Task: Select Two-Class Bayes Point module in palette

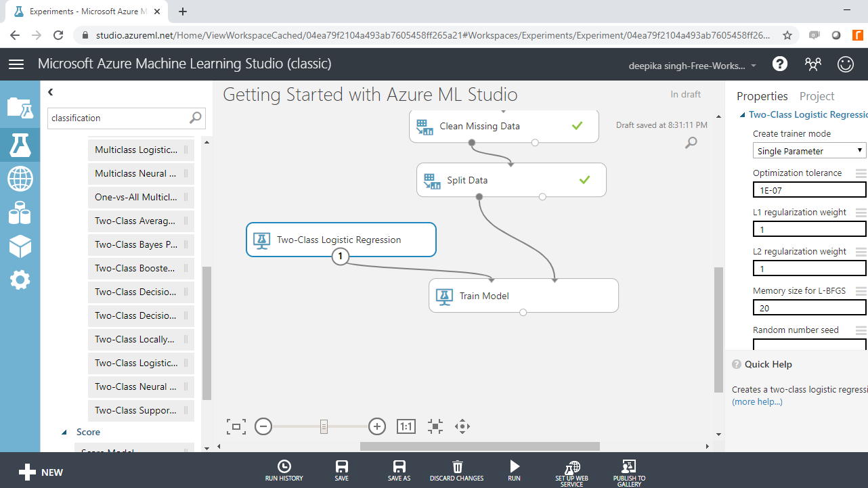Action: [x=141, y=245]
